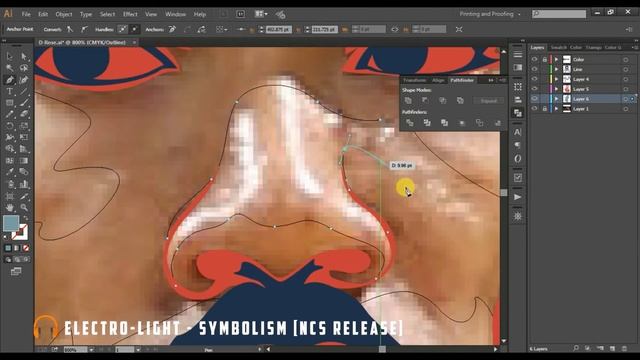Click the X coordinate input field

[x=278, y=29]
